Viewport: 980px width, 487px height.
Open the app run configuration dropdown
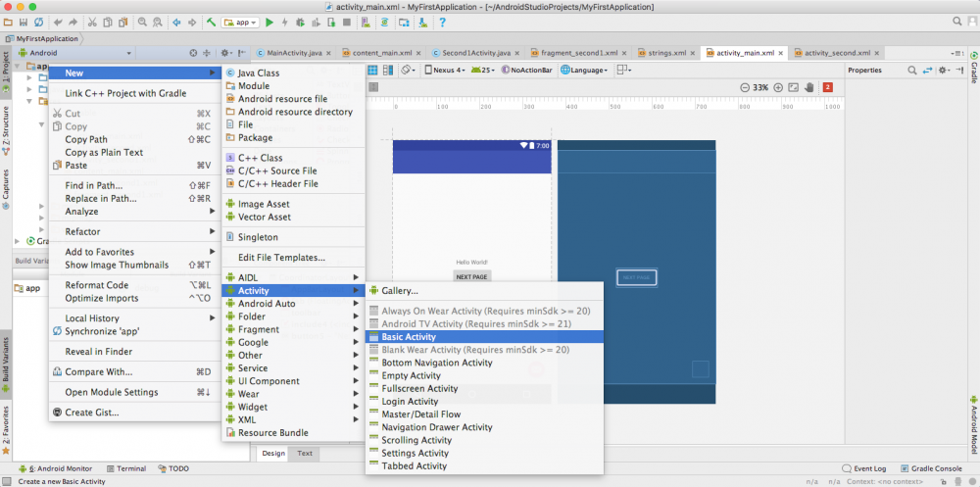pyautogui.click(x=240, y=21)
